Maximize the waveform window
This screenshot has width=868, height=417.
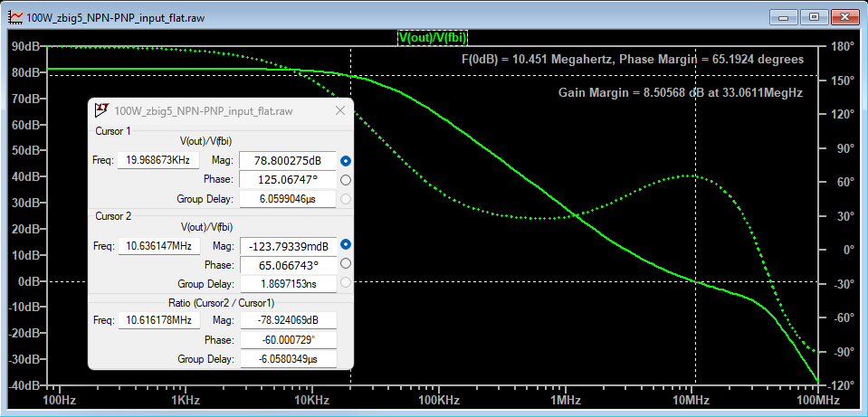pyautogui.click(x=814, y=17)
